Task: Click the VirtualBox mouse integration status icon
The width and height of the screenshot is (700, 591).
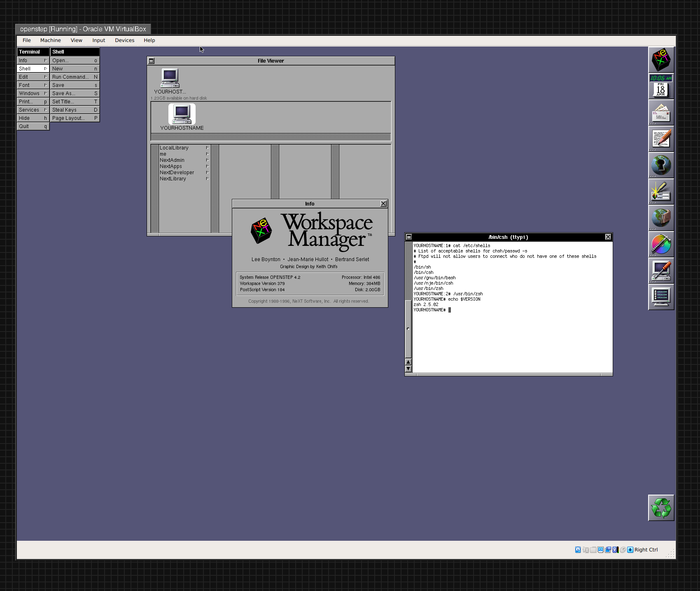Action: pyautogui.click(x=623, y=550)
